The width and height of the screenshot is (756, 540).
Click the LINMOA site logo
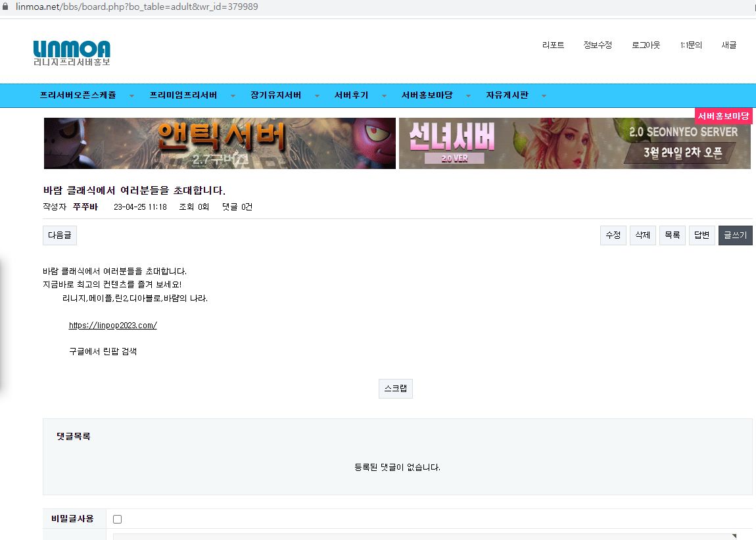pos(72,53)
